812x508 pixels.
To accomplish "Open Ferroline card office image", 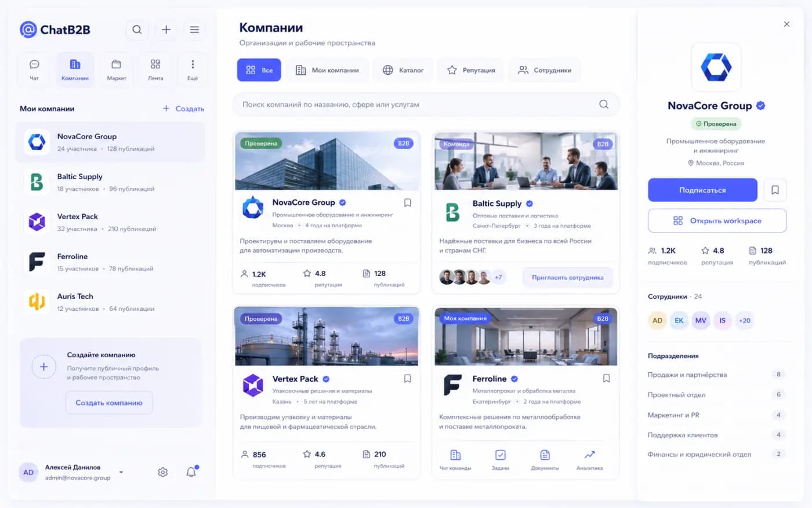I will pos(526,337).
